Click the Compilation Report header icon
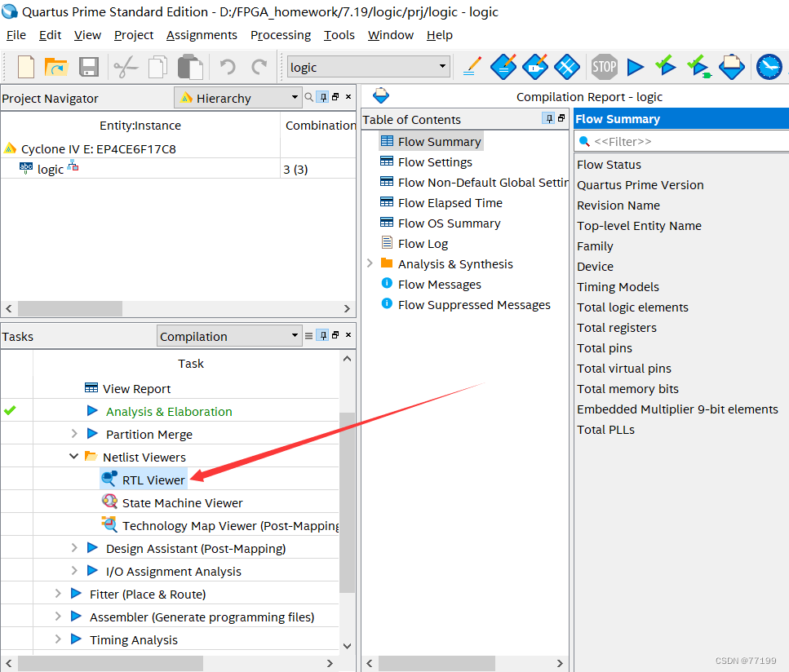 (x=381, y=95)
